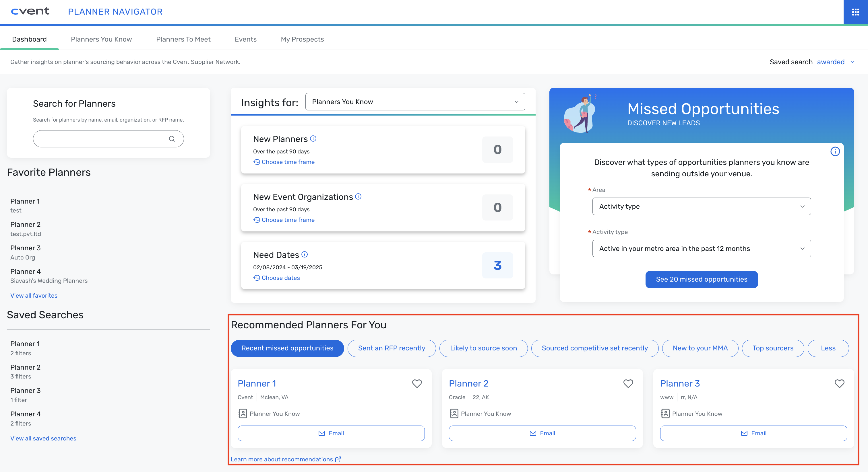Screen dimensions: 868x472
Task: Click the New Event Organizations count 0
Action: [498, 207]
